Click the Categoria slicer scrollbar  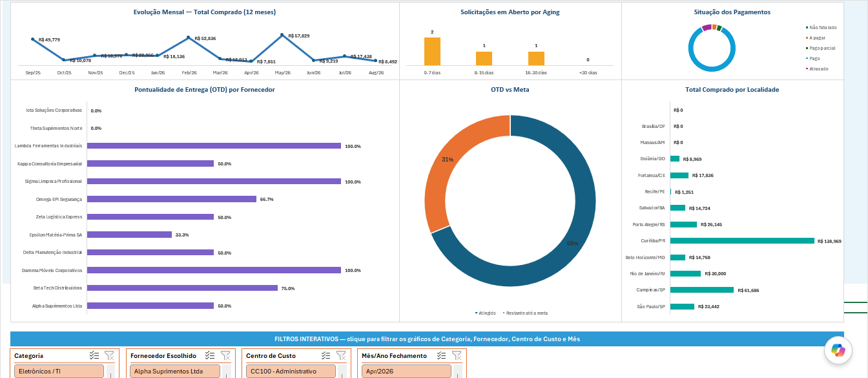[x=110, y=372]
